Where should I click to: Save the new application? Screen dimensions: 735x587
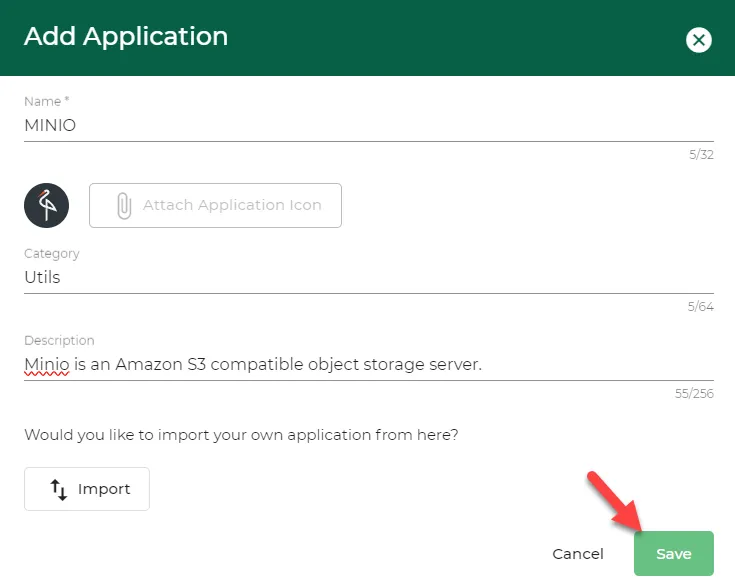click(674, 553)
